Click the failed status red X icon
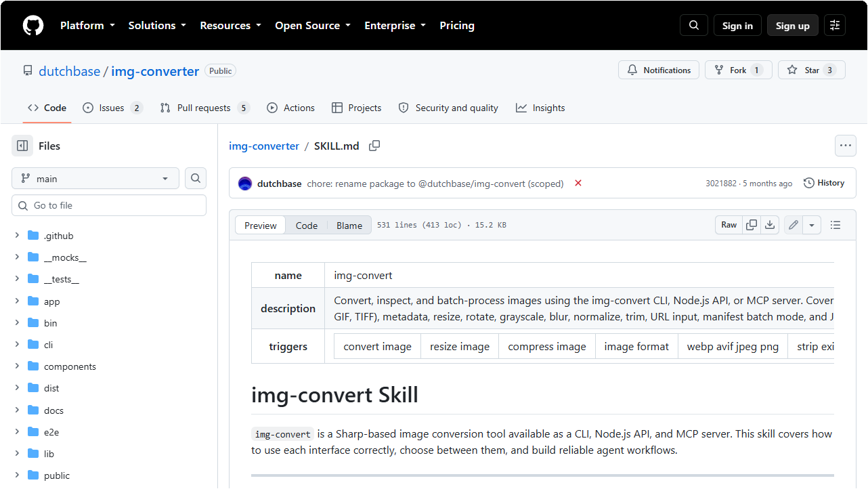The image size is (868, 489). click(578, 183)
